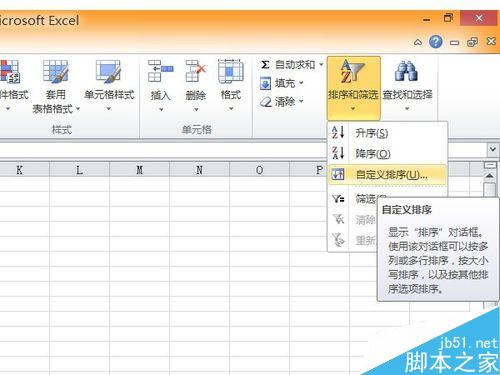This screenshot has height=375, width=500.
Task: Select column L header
Action: click(79, 170)
